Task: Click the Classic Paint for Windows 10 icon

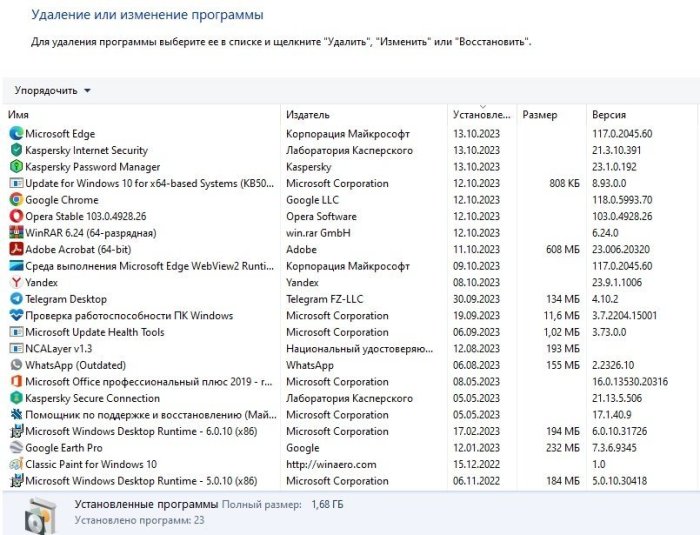Action: 16,464
